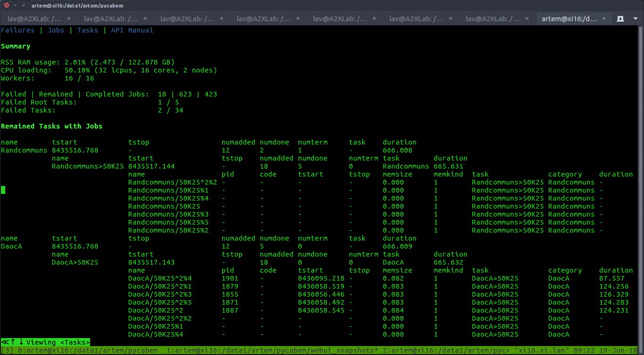Open the tab list dropdown arrow
The height and width of the screenshot is (355, 644).
[x=635, y=19]
